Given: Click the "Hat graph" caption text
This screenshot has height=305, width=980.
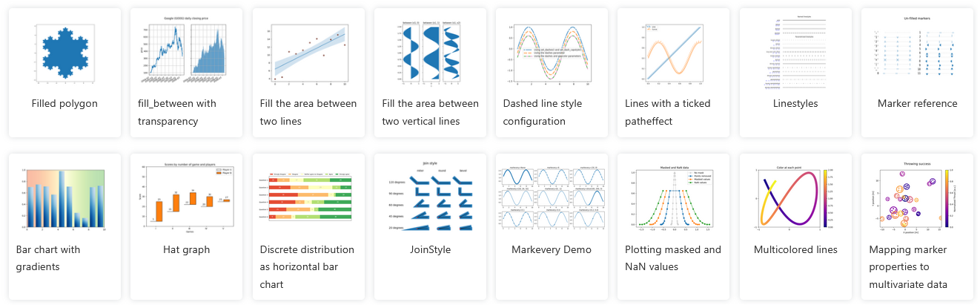Looking at the screenshot, I should [x=186, y=249].
